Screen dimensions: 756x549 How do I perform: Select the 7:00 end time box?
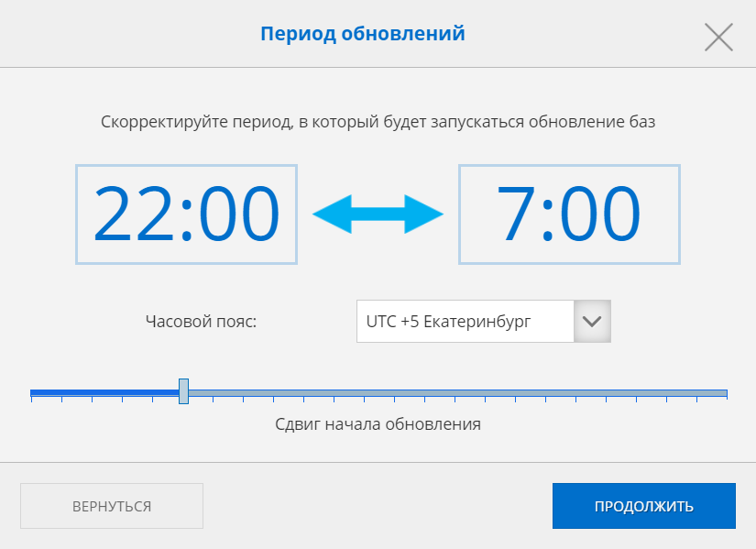(x=568, y=214)
